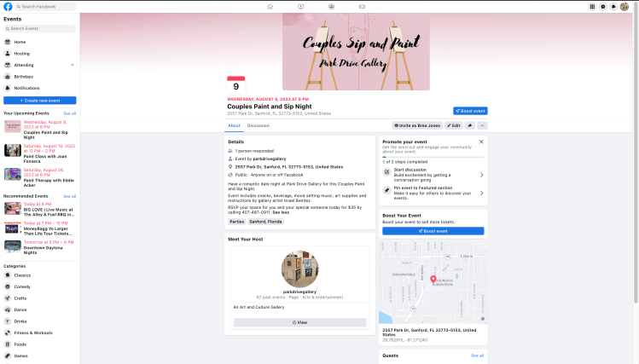Click the share arrow icon beside Edit
The image size is (639, 364).
[470, 125]
